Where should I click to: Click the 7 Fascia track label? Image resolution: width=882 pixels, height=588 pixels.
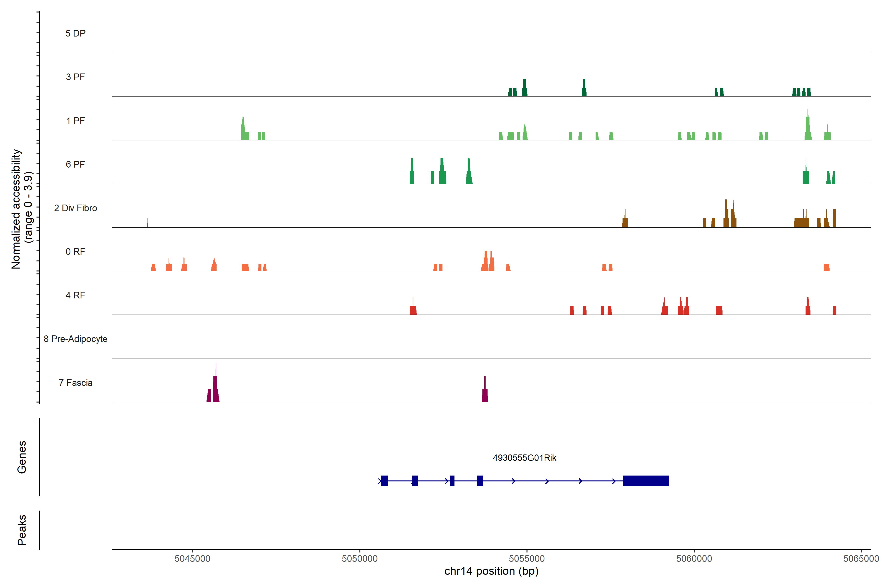(x=75, y=382)
